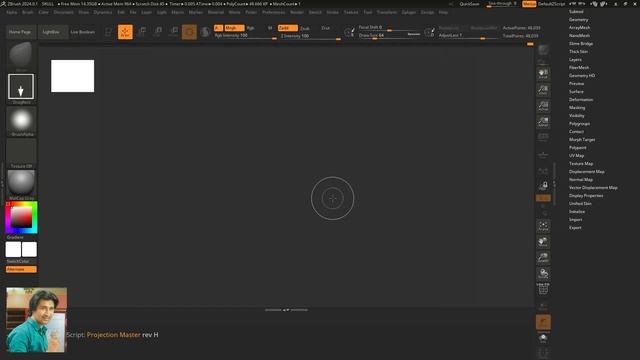Expand the Display Properties section
Image resolution: width=640 pixels, height=360 pixels.
(586, 196)
